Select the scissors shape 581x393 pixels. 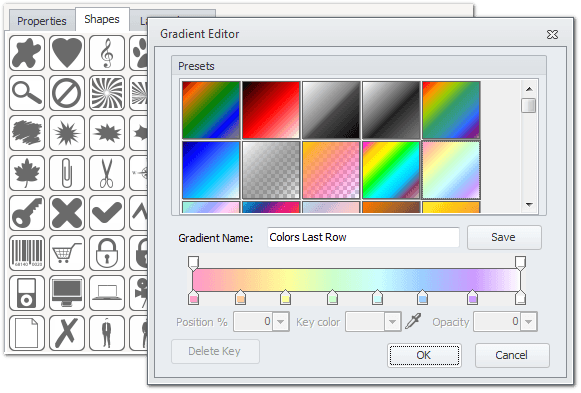107,173
